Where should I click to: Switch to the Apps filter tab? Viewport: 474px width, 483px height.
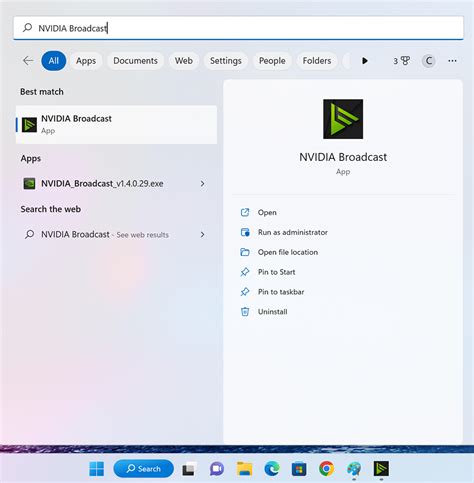coord(86,61)
